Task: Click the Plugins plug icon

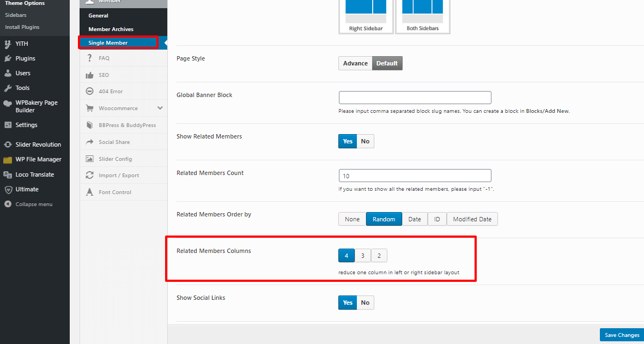Action: pyautogui.click(x=8, y=58)
